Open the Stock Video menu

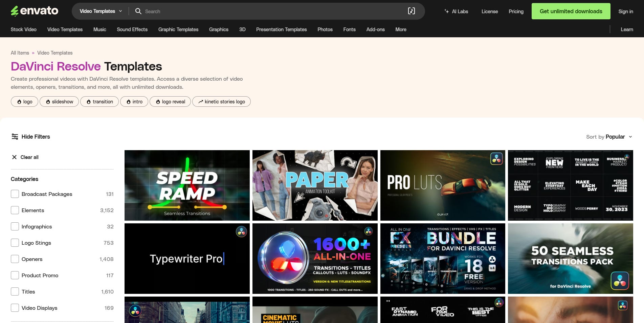click(x=24, y=29)
